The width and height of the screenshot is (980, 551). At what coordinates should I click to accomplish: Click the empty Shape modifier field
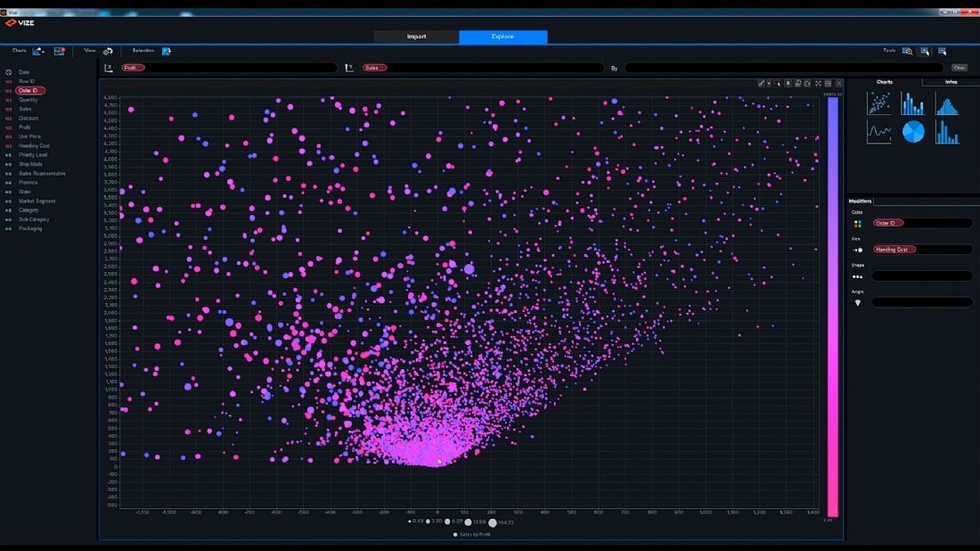[922, 275]
